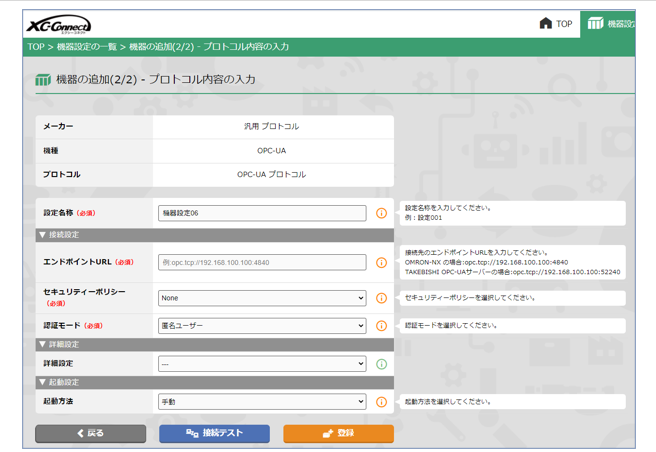
Task: Show info for セキュリティーポリシー dropdown
Action: [x=381, y=298]
